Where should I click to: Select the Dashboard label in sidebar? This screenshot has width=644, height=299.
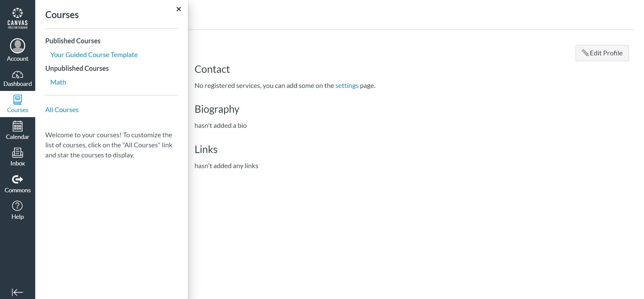pyautogui.click(x=17, y=84)
